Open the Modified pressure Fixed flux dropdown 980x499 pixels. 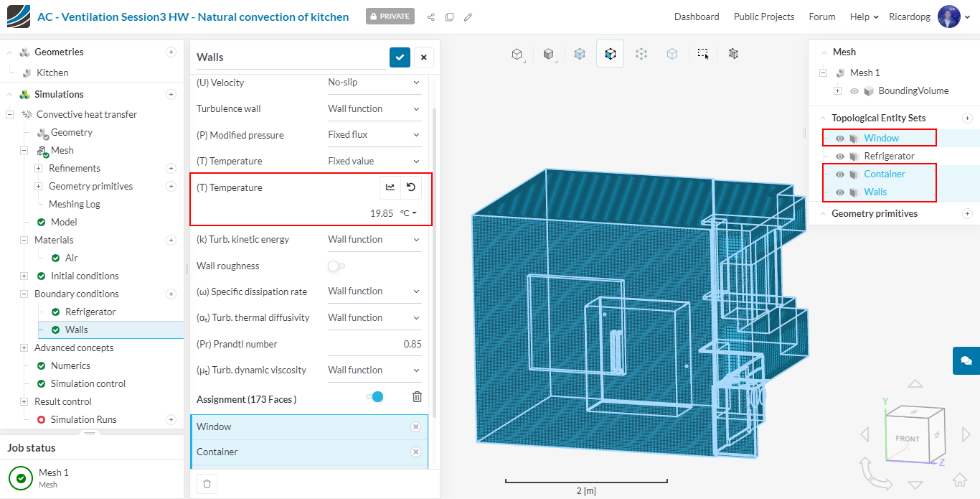[374, 135]
